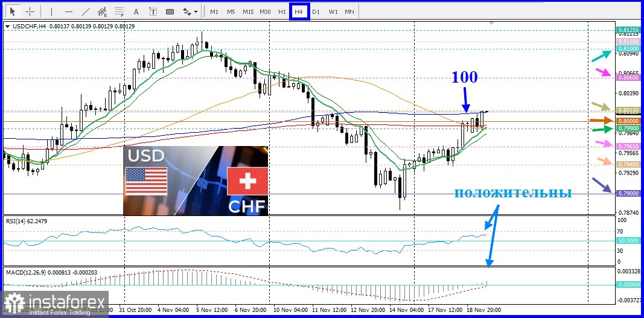Click the gray chart shift triangle marker

pos(491,24)
